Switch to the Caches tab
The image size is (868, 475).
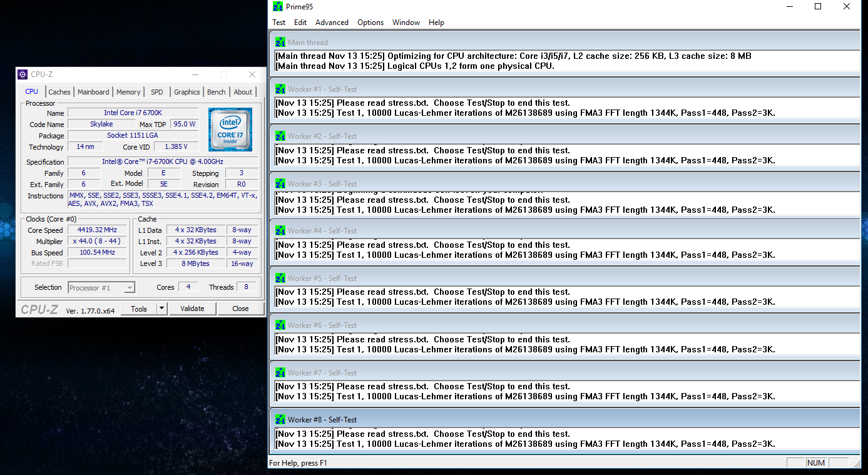[59, 92]
